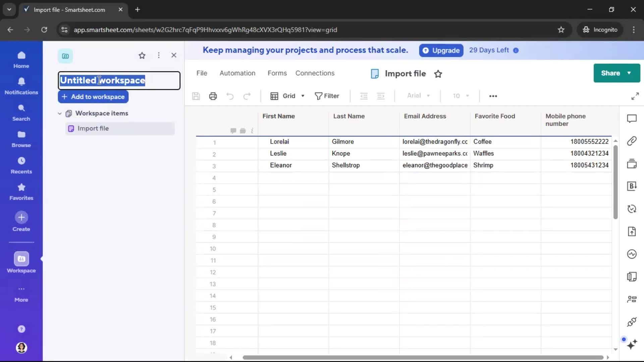
Task: Switch to the Forms menu
Action: click(x=277, y=73)
